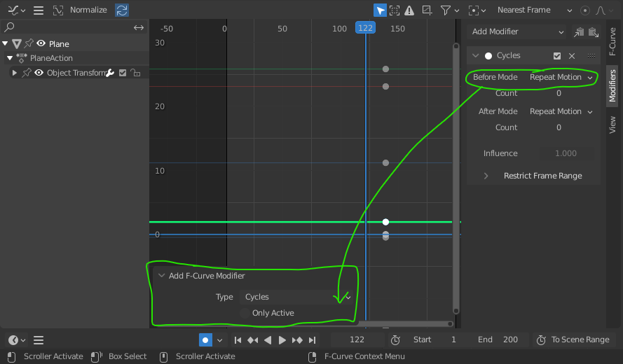
Task: Open the Before Mode Repeat Motion dropdown
Action: (561, 77)
